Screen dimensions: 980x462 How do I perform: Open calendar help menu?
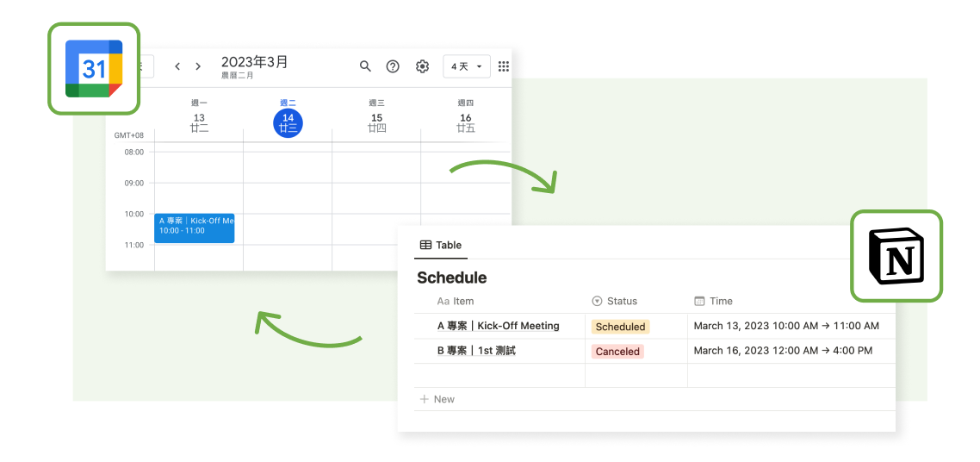[393, 66]
